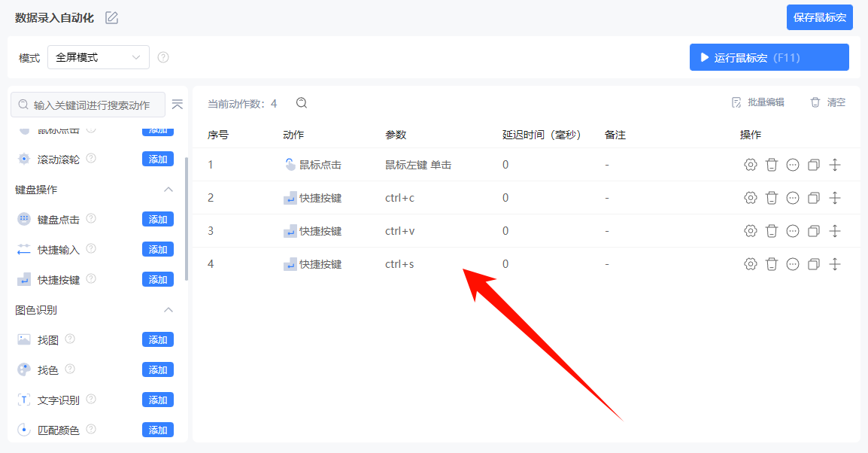Add the 文字识别 action
This screenshot has height=453, width=868.
158,400
